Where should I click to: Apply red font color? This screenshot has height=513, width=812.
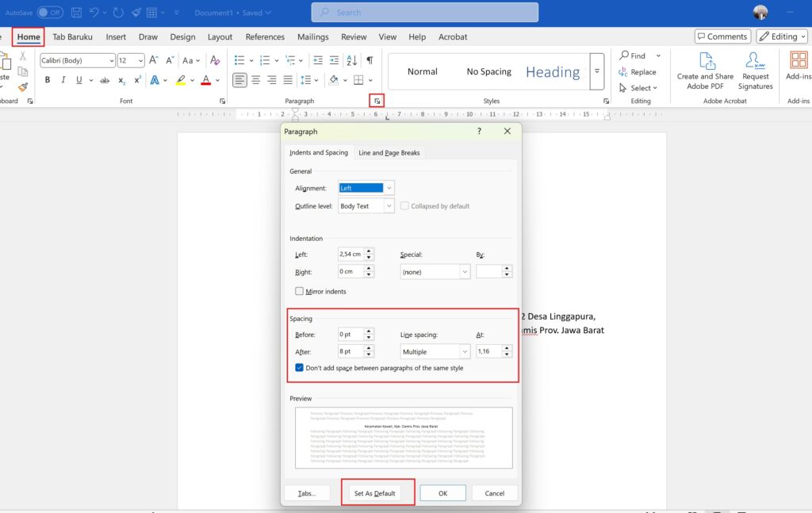205,80
